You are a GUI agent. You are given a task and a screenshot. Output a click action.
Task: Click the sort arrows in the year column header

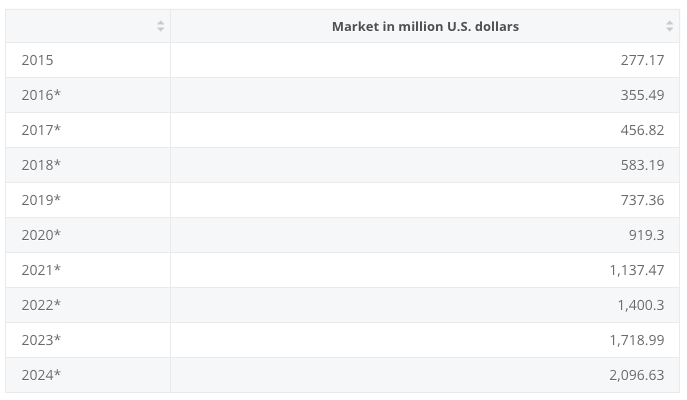pyautogui.click(x=161, y=26)
